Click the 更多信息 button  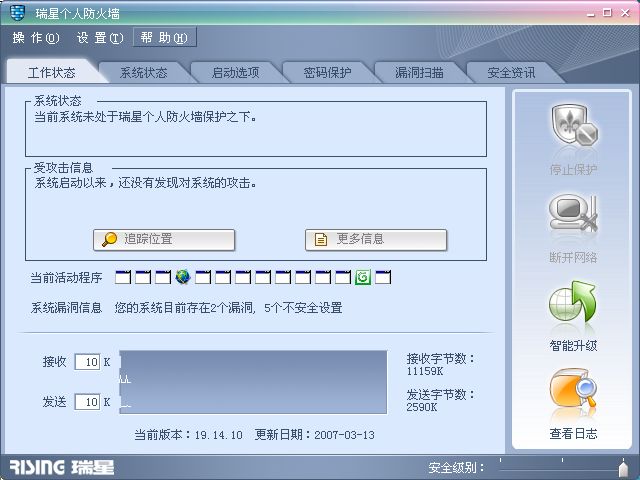pos(376,239)
